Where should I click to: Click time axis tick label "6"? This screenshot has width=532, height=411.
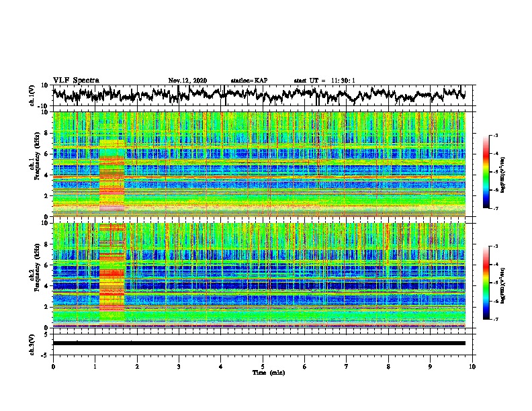(x=305, y=367)
